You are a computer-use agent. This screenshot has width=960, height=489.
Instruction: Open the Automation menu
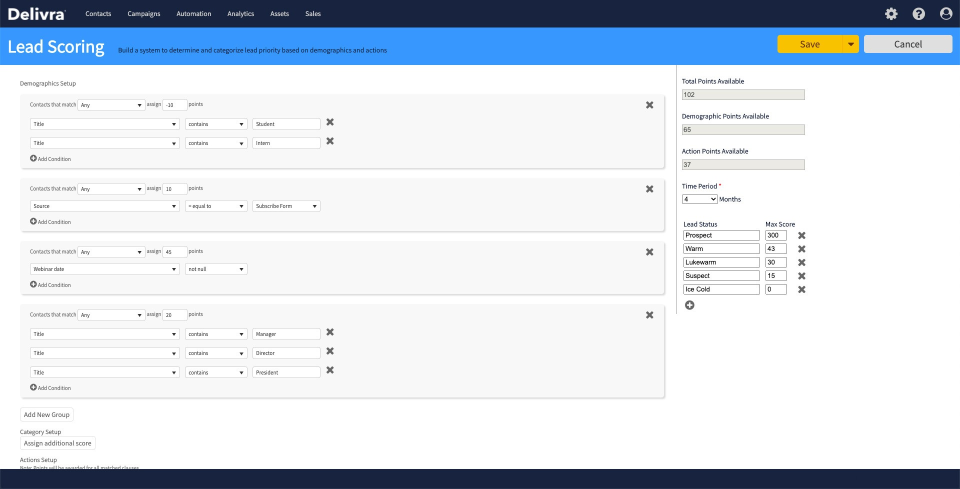point(193,13)
